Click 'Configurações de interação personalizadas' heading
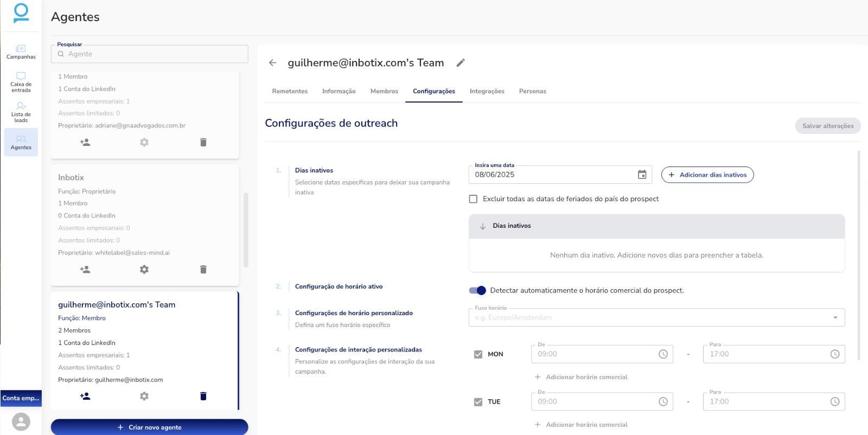This screenshot has width=868, height=435. pyautogui.click(x=359, y=350)
